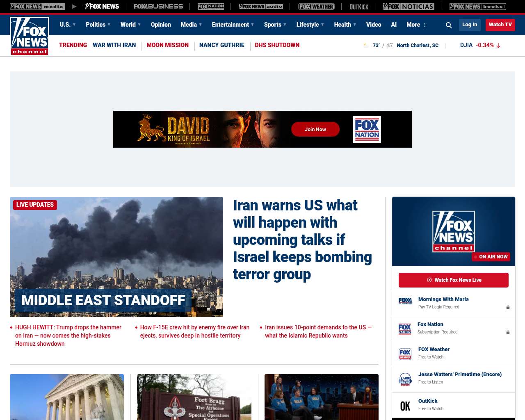Open Hugh Hewitt Trump Iran article link
Image resolution: width=525 pixels, height=420 pixels.
pos(68,336)
